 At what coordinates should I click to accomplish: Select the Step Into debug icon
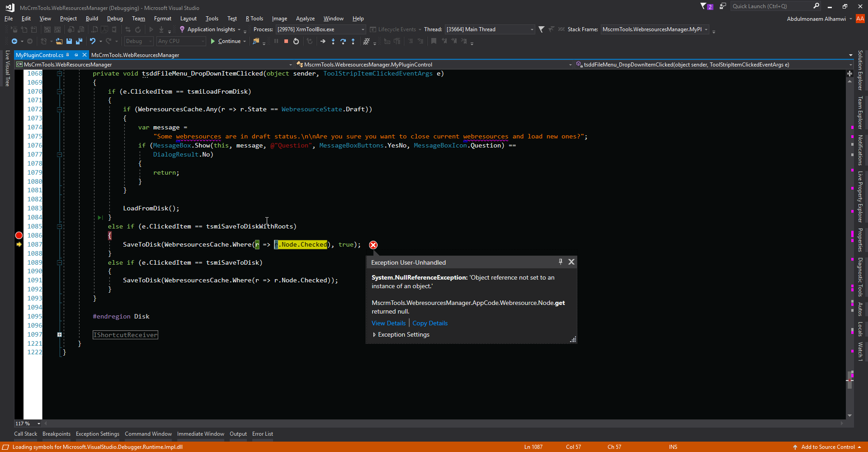point(333,41)
